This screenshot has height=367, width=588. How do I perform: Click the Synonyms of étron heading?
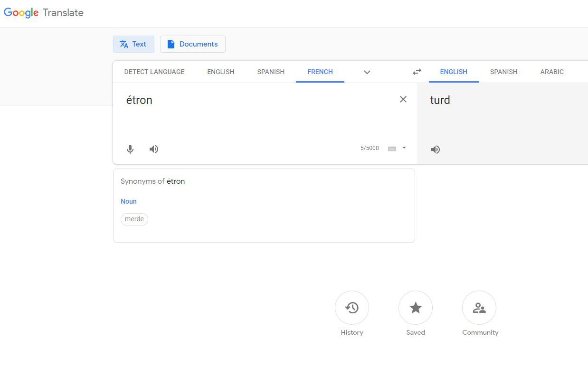[x=153, y=181]
